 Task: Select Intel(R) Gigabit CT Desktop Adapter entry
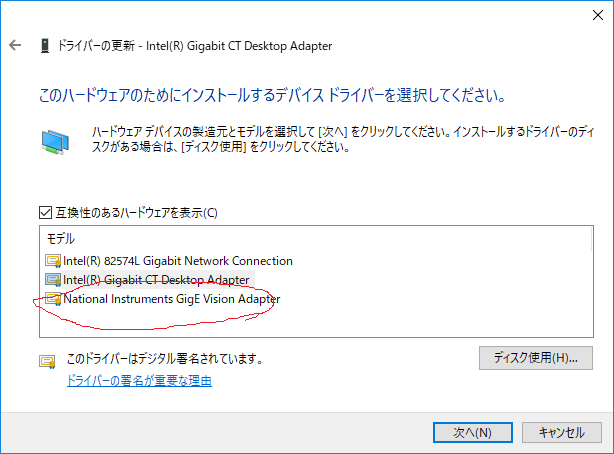tap(156, 280)
